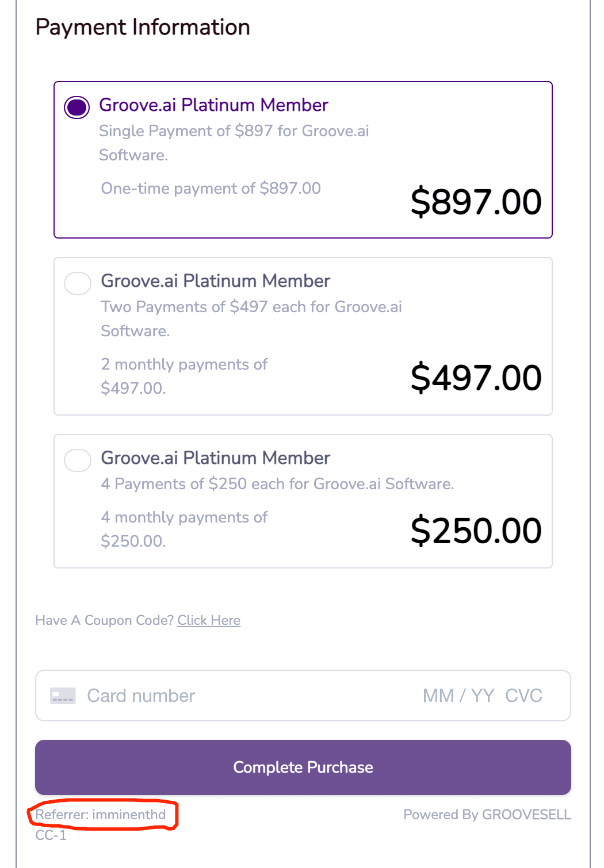Image resolution: width=604 pixels, height=868 pixels.
Task: Select the two payments of $497 radio button
Action: (78, 283)
